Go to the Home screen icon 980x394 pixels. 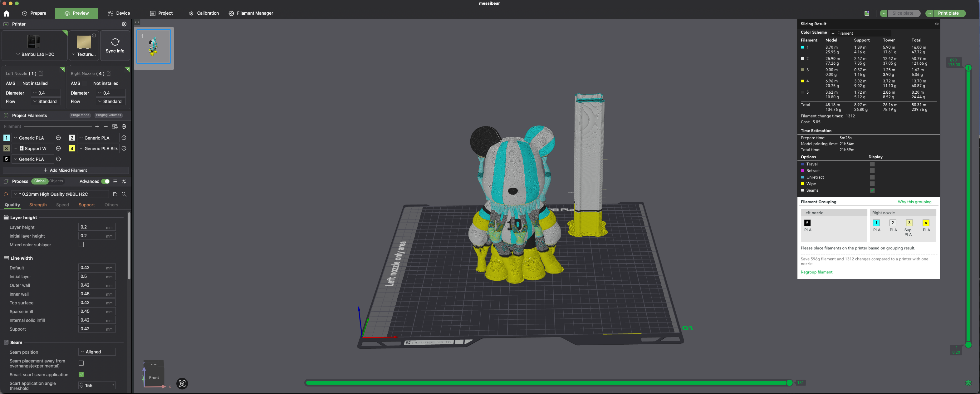tap(7, 13)
